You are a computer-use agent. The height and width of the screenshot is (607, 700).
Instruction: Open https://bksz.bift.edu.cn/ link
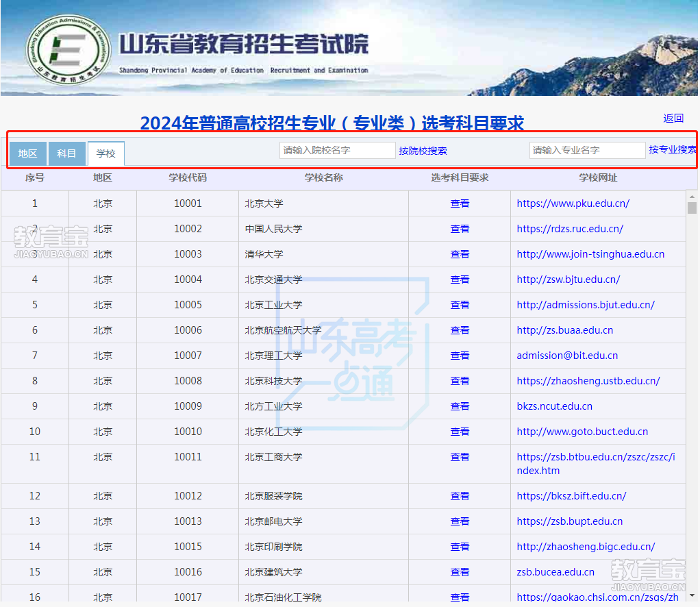[571, 496]
